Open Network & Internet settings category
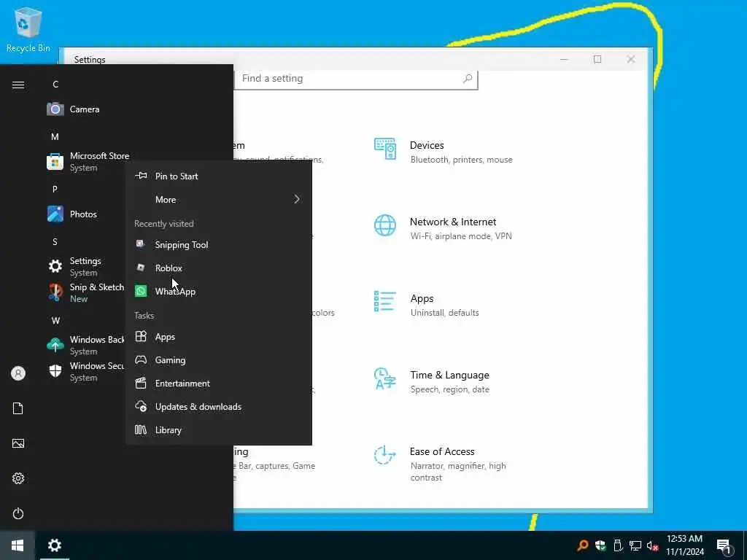747x560 pixels. [444, 228]
